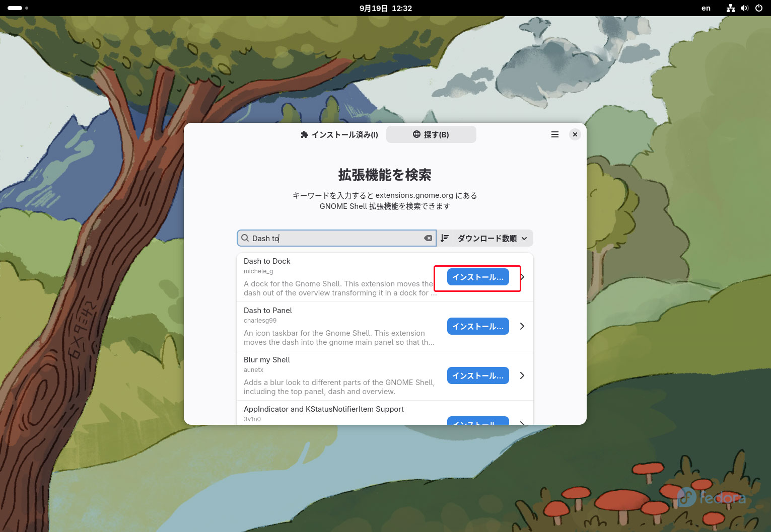Install the Blur my Shell extension
771x532 pixels.
pyautogui.click(x=478, y=375)
